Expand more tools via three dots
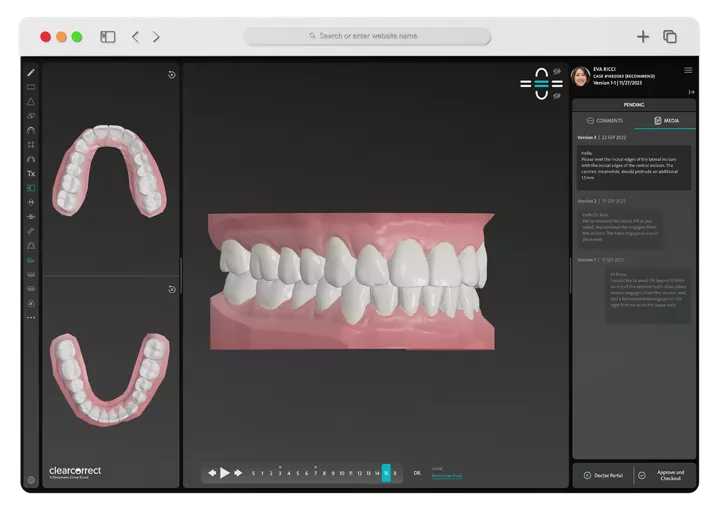 pyautogui.click(x=31, y=317)
